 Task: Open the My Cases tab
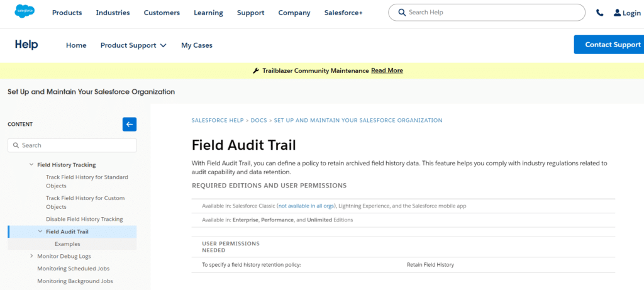[197, 45]
